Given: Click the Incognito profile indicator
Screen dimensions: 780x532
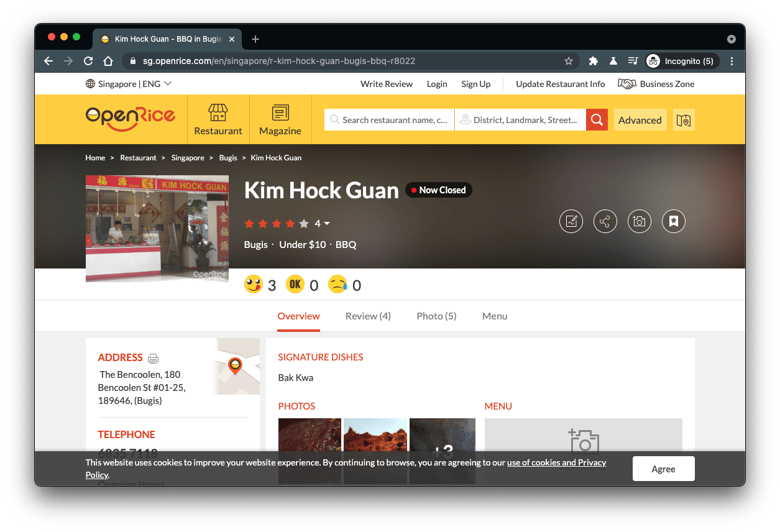Looking at the screenshot, I should [x=682, y=61].
